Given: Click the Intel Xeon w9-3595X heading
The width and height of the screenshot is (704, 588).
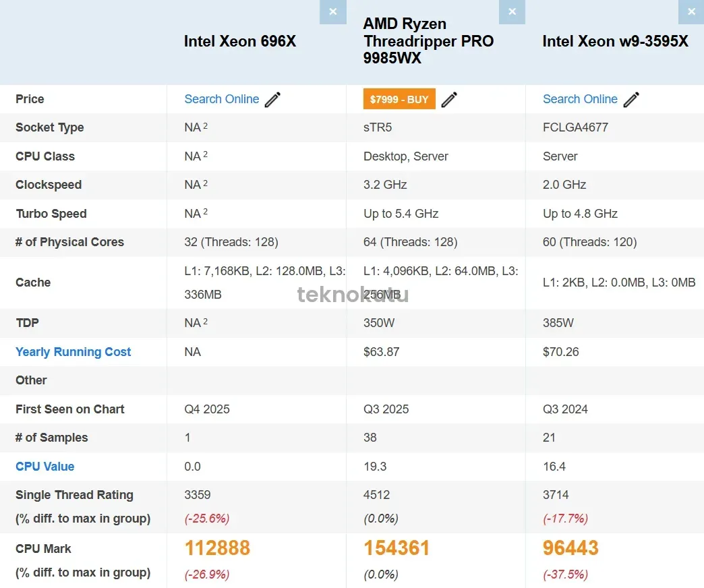Looking at the screenshot, I should click(615, 41).
